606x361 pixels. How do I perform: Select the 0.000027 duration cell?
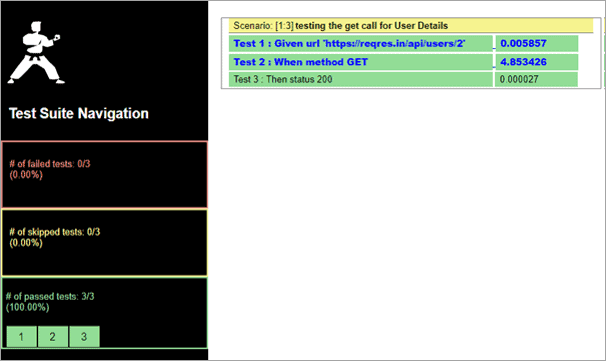tap(536, 79)
